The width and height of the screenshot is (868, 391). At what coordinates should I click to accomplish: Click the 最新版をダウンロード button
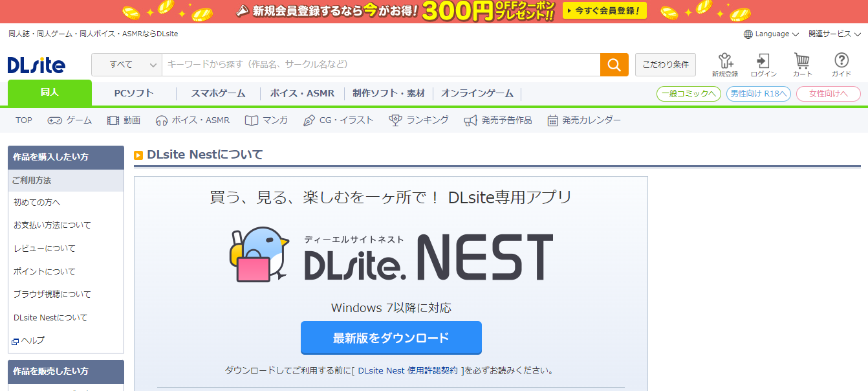tap(391, 338)
